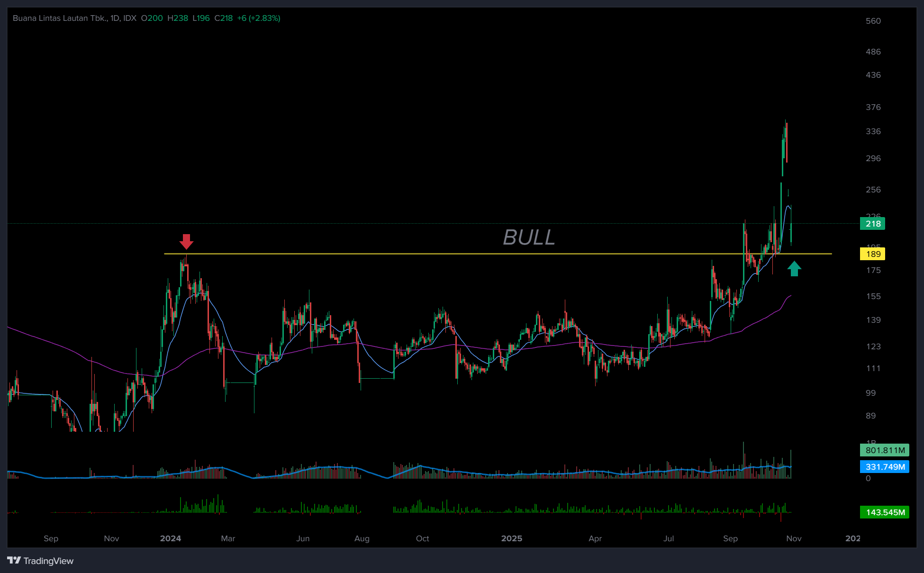Click the green 143.545M indicator label
Screen dimensions: 924x573
pos(884,512)
